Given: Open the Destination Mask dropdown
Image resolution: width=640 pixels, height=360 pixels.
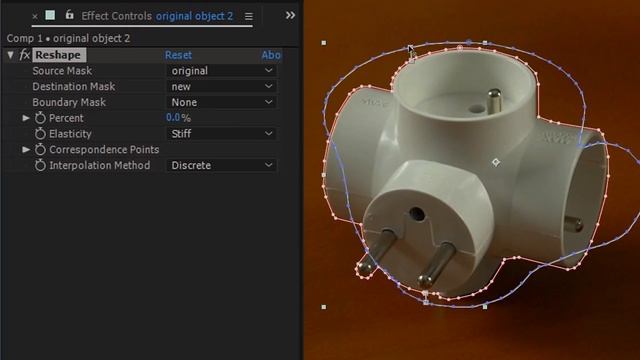Looking at the screenshot, I should pyautogui.click(x=222, y=87).
